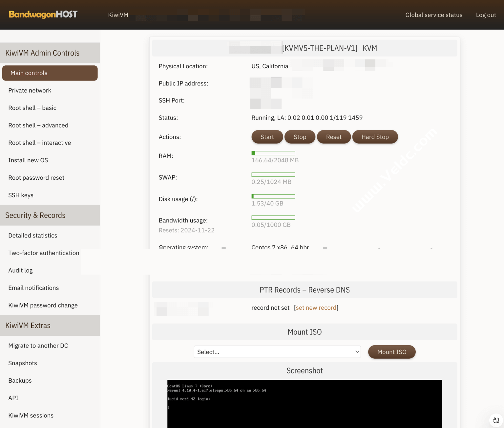This screenshot has height=428, width=504.
Task: Go to Install new OS
Action: pos(28,160)
